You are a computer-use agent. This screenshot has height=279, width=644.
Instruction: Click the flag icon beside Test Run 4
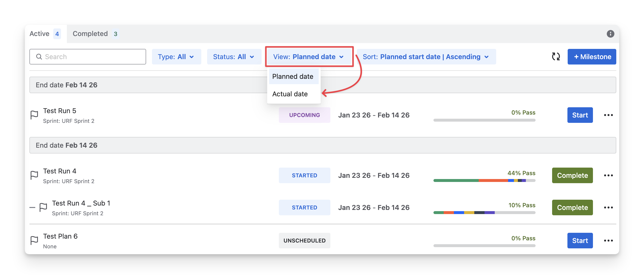[x=34, y=175]
